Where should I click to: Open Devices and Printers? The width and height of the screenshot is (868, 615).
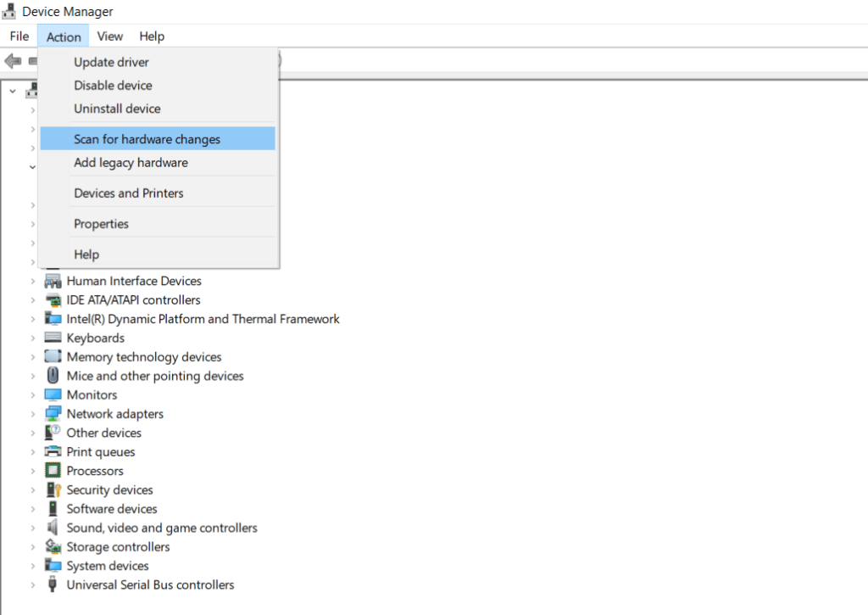click(x=128, y=193)
